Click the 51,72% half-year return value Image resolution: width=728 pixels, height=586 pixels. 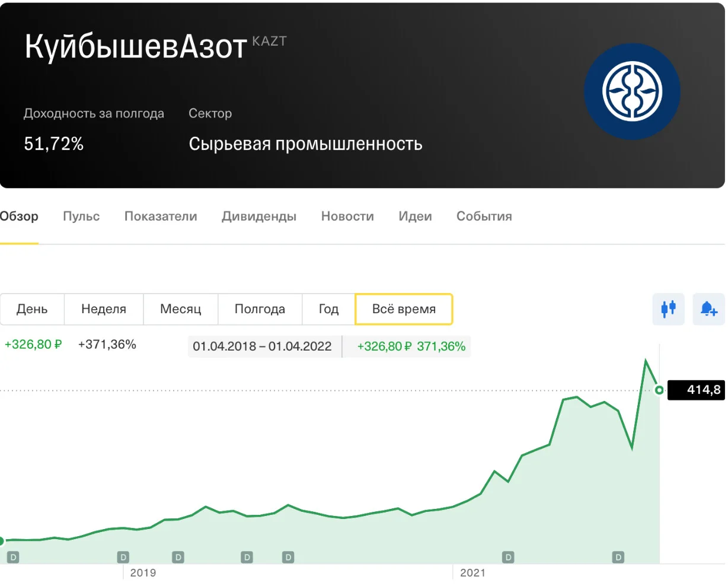[x=54, y=144]
